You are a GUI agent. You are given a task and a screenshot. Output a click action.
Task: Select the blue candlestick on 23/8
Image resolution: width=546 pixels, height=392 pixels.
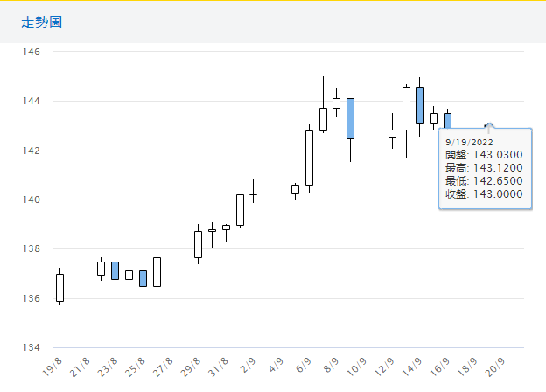[115, 270]
